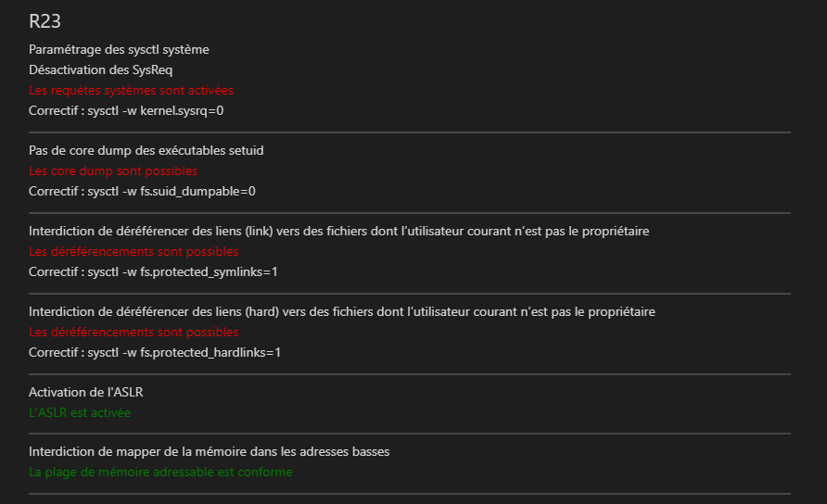Select 'Pas de core dump des exécutables setuid'
This screenshot has width=827, height=504.
(153, 150)
